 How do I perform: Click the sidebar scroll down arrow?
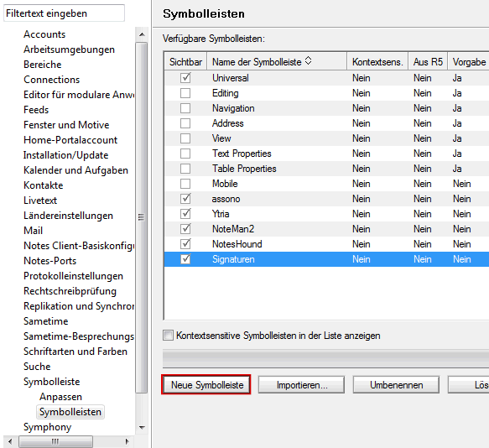(142, 427)
